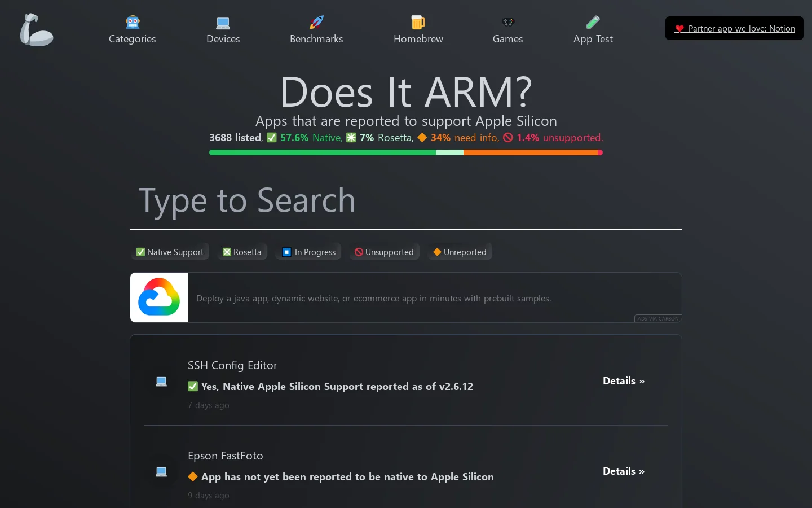Click the laptop Devices icon

223,23
